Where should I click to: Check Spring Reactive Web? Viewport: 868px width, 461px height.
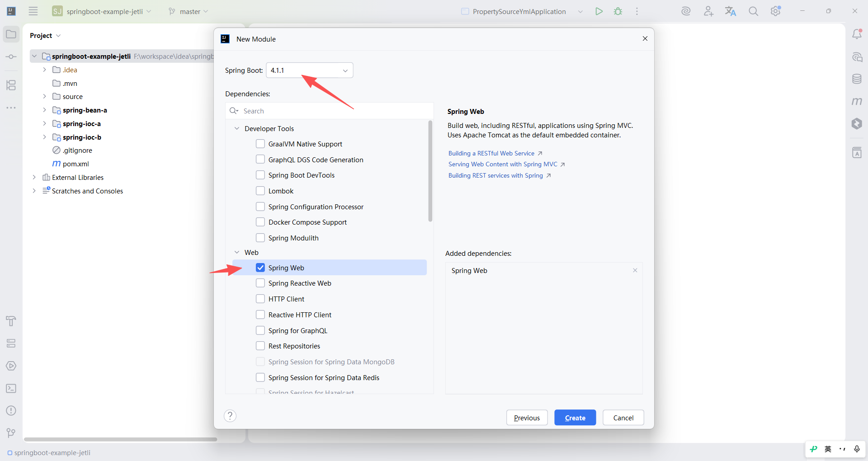(x=260, y=283)
